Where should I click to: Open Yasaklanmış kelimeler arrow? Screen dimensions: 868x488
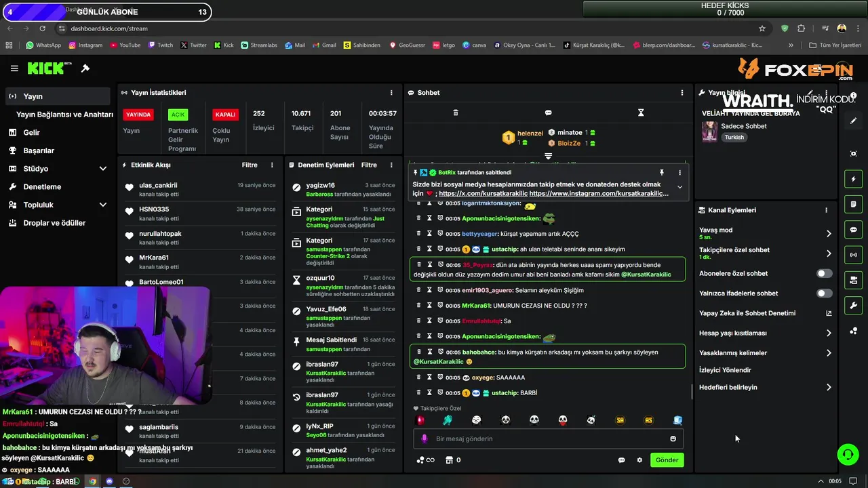pyautogui.click(x=829, y=353)
